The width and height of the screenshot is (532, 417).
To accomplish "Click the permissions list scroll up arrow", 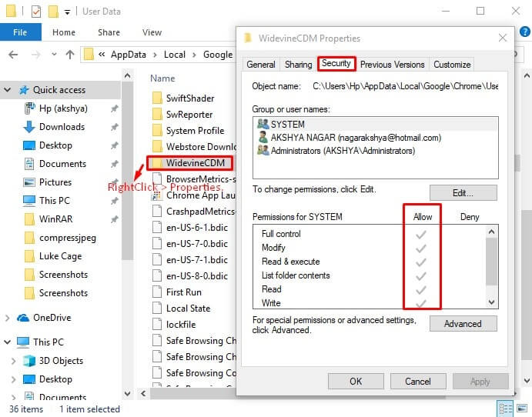I will click(x=492, y=232).
